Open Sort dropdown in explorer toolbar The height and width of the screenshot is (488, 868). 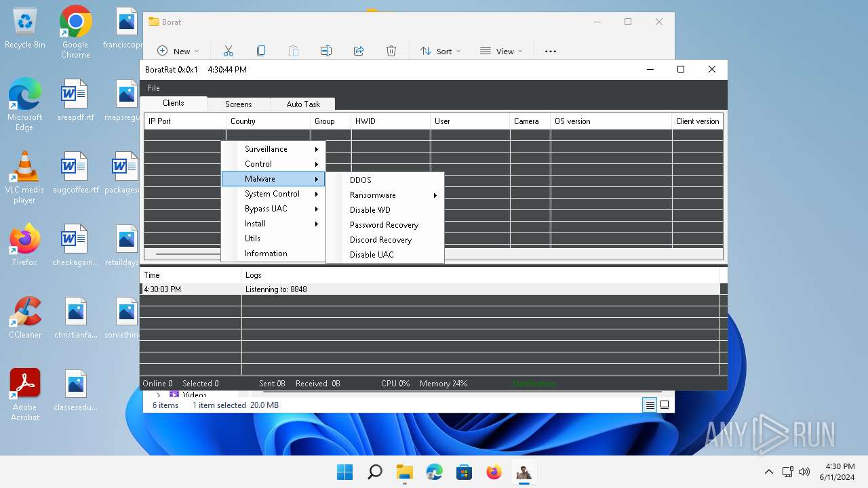[440, 51]
